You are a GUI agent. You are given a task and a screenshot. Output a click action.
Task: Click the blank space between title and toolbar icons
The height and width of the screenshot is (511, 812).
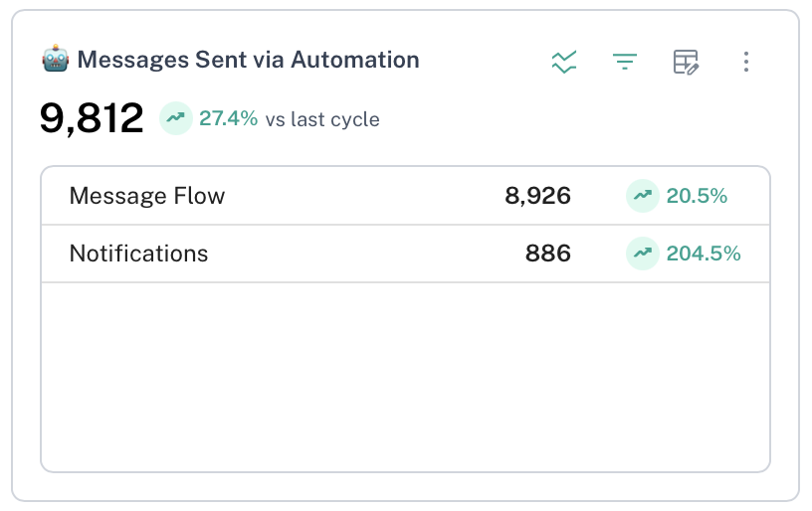[x=483, y=62]
